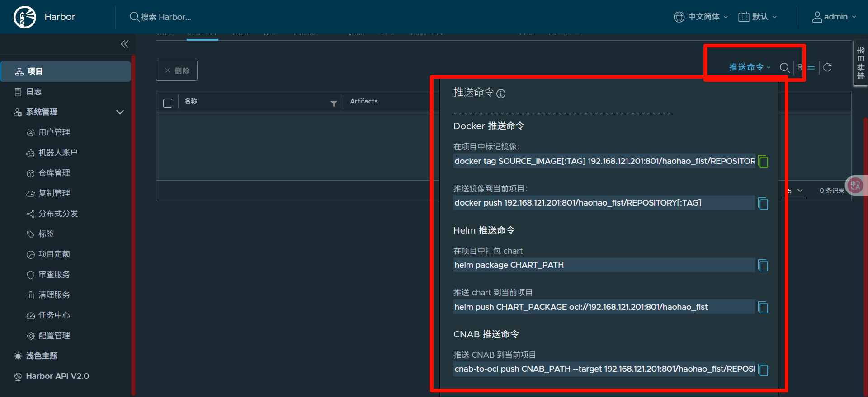The height and width of the screenshot is (397, 868).
Task: Open 仓库管理 registry management
Action: coord(54,173)
